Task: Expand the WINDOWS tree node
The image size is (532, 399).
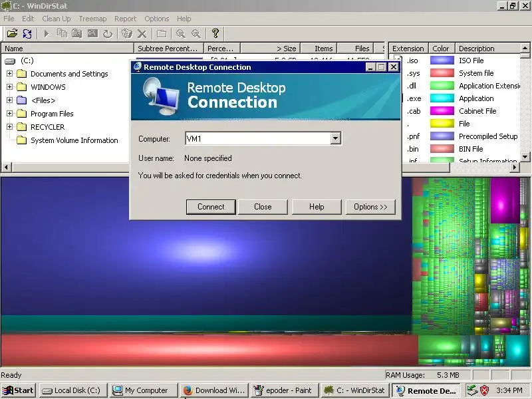Action: [9, 87]
